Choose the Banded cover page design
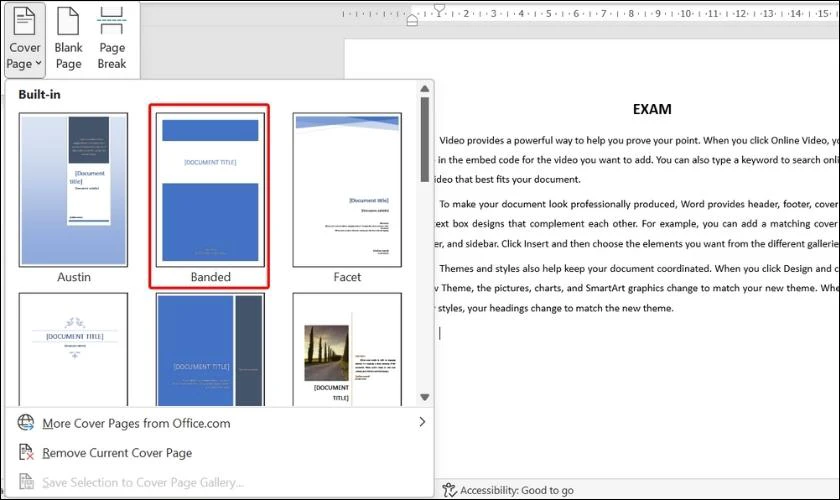The width and height of the screenshot is (840, 500). [x=210, y=190]
